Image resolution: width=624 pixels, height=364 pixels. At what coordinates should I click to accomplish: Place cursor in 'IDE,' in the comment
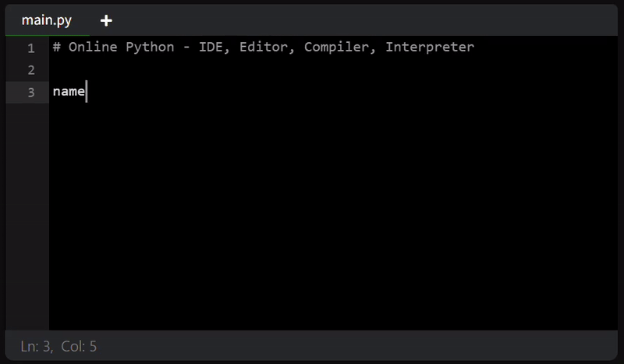pyautogui.click(x=214, y=48)
